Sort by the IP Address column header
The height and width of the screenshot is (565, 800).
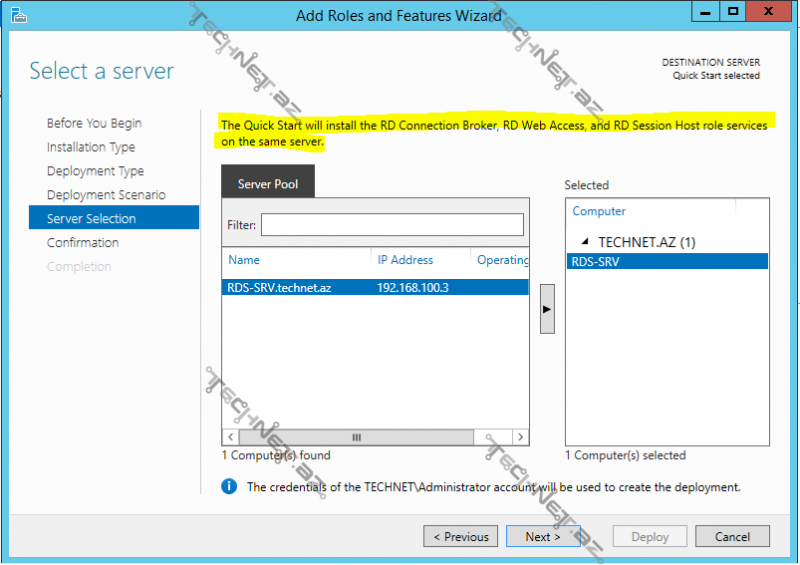[405, 260]
